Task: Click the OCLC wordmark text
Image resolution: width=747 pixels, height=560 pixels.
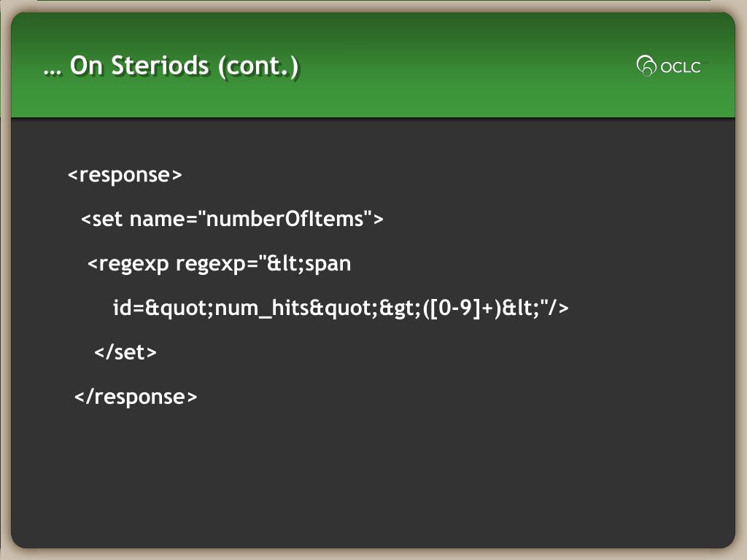Action: pyautogui.click(x=681, y=67)
